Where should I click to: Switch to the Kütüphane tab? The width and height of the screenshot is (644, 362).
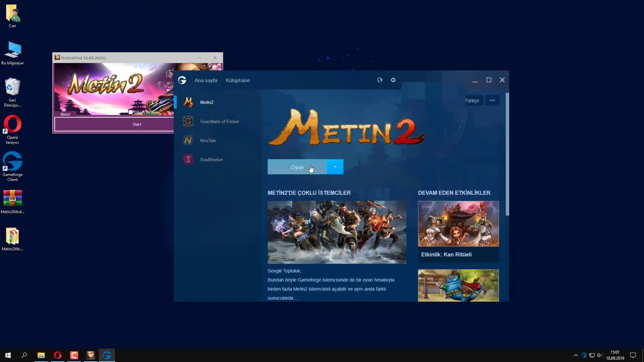237,80
